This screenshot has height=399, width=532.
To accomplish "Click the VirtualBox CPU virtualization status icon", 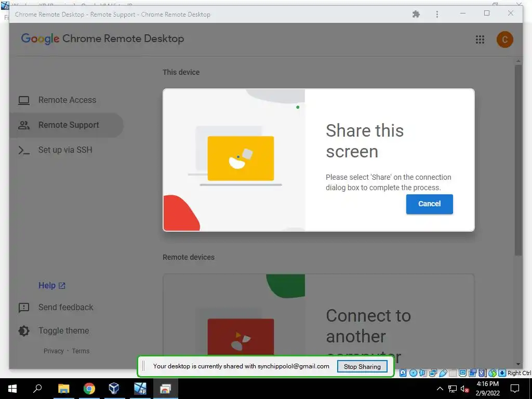I will click(x=482, y=373).
